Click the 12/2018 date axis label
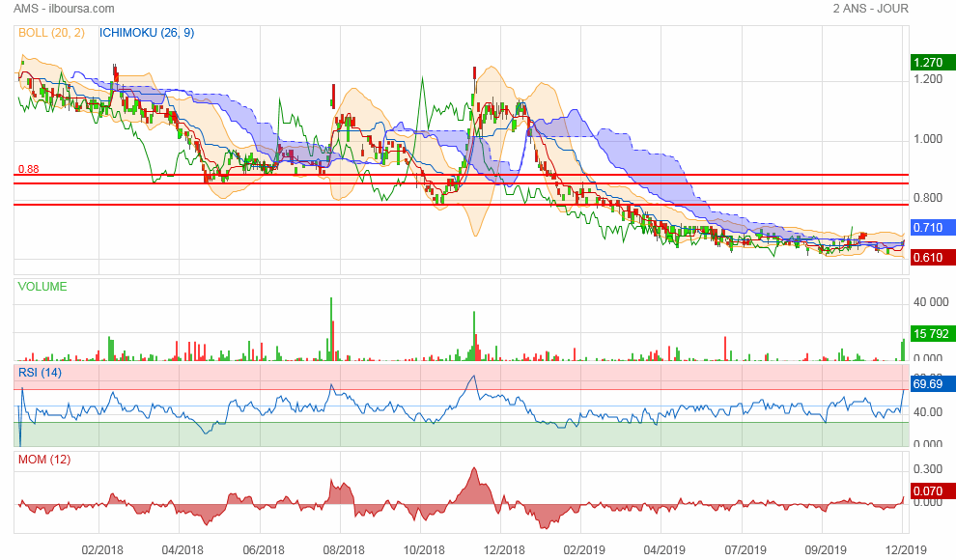Image resolution: width=956 pixels, height=560 pixels. 504,549
